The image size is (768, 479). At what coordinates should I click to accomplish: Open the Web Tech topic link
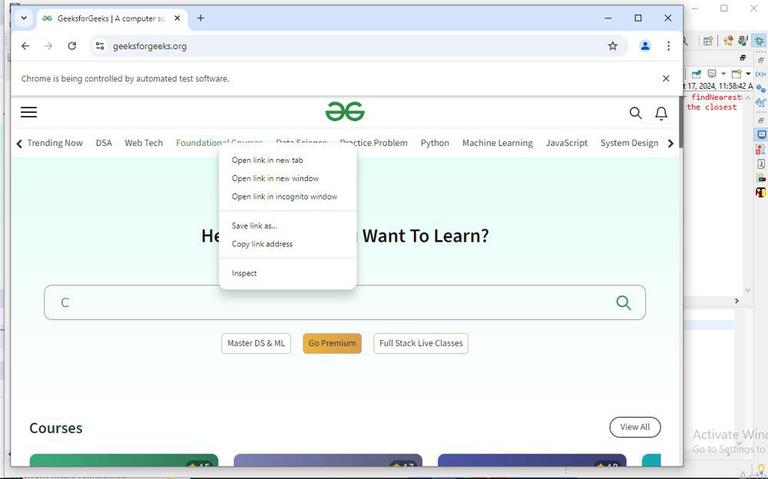tap(144, 143)
